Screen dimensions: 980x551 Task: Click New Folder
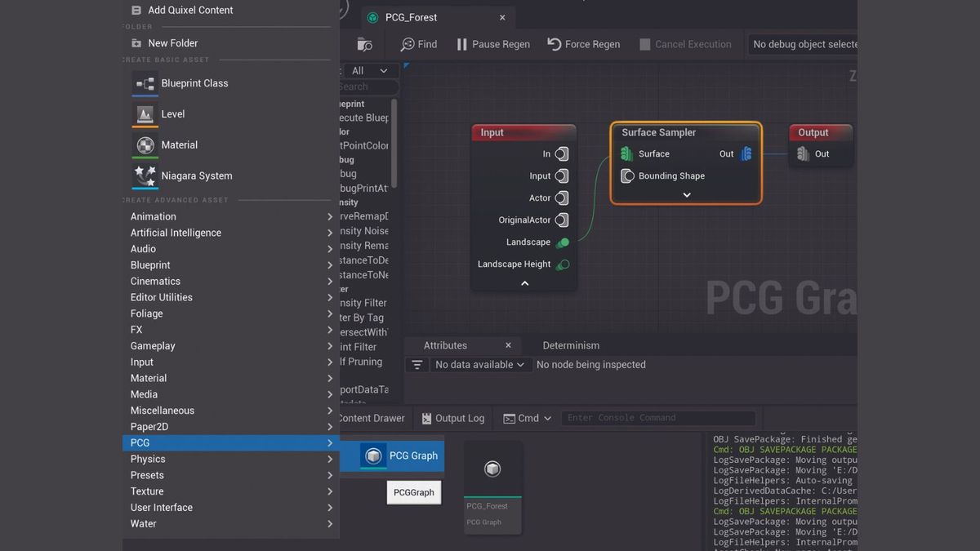tap(172, 42)
